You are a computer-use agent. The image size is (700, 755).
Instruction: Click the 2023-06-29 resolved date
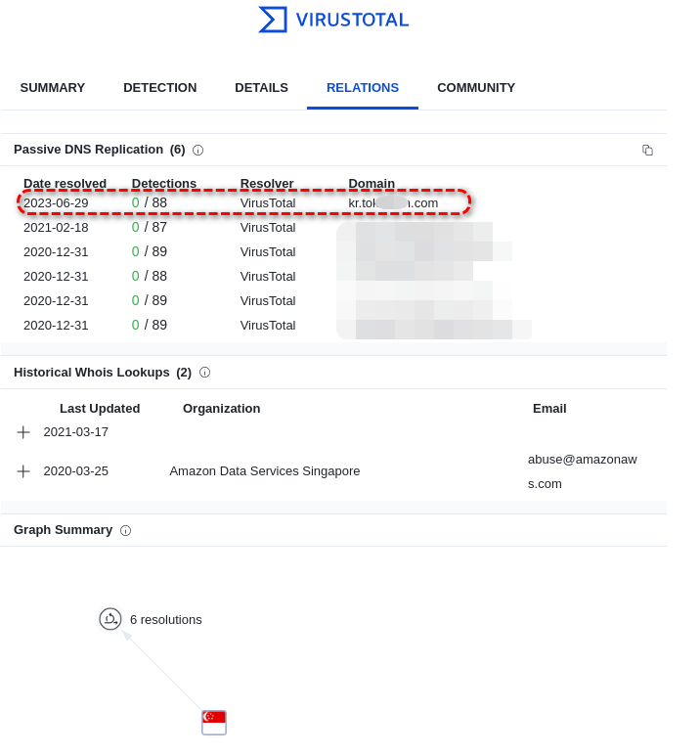pos(56,203)
